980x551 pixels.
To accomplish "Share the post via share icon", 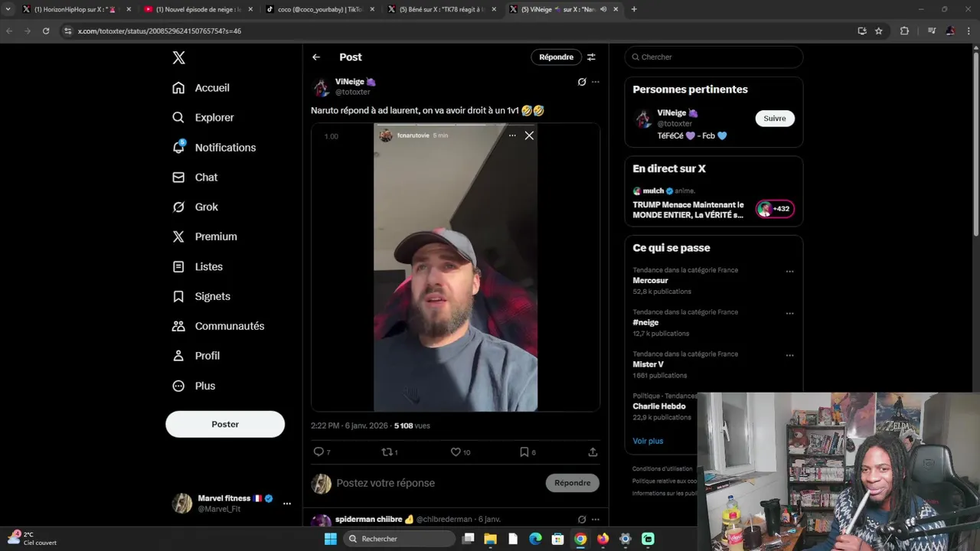I will 593,452.
